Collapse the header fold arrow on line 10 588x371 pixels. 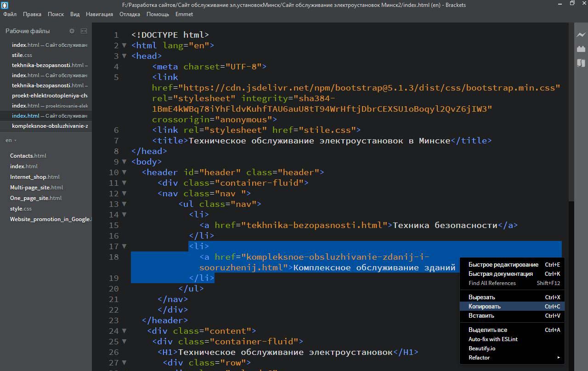click(x=124, y=172)
